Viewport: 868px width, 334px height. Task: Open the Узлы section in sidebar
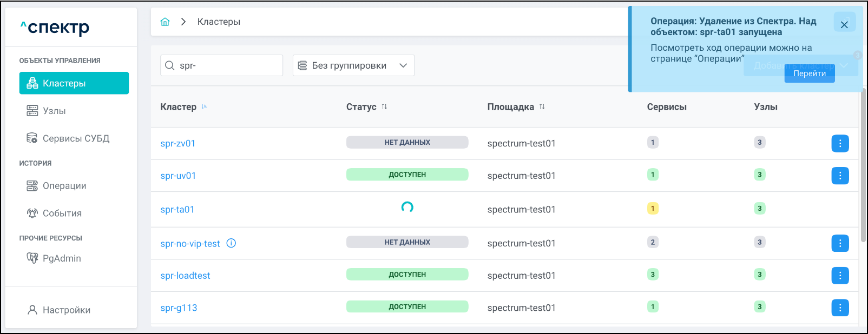click(54, 111)
